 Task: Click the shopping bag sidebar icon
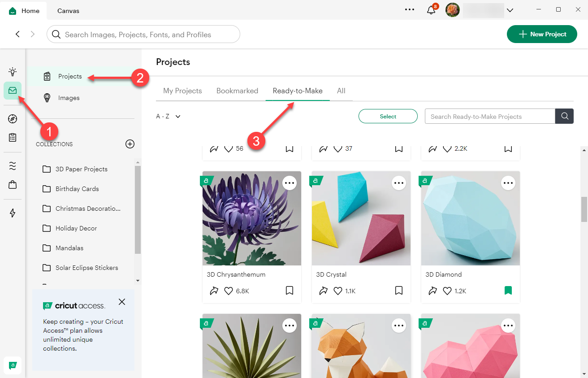point(13,184)
